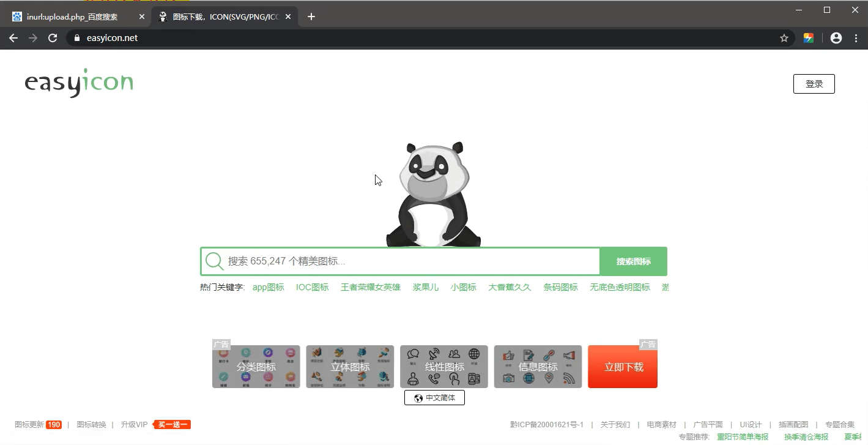
Task: Go back with the browser back arrow
Action: coord(13,38)
